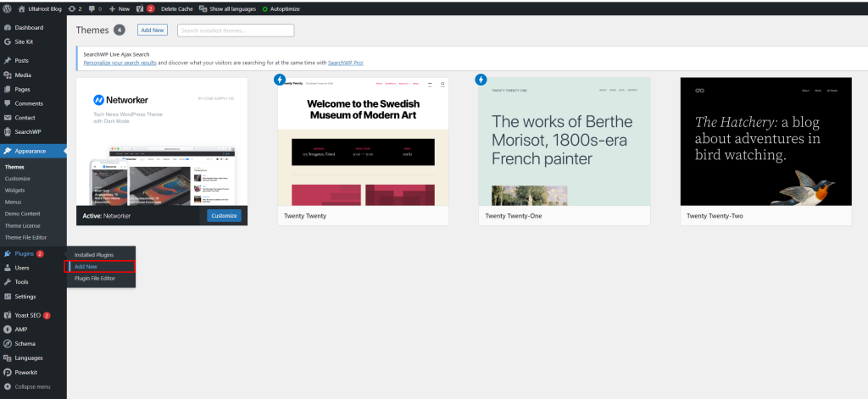Expand the New content menu in admin bar
The height and width of the screenshot is (399, 868).
(119, 8)
